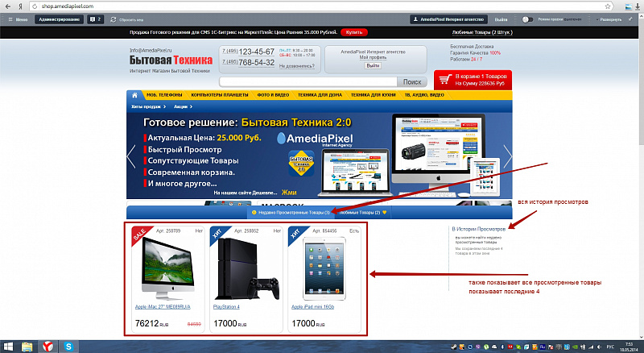Open ТВ, АУДИО, ВИДЕО category
The width and height of the screenshot is (644, 353).
[x=424, y=95]
